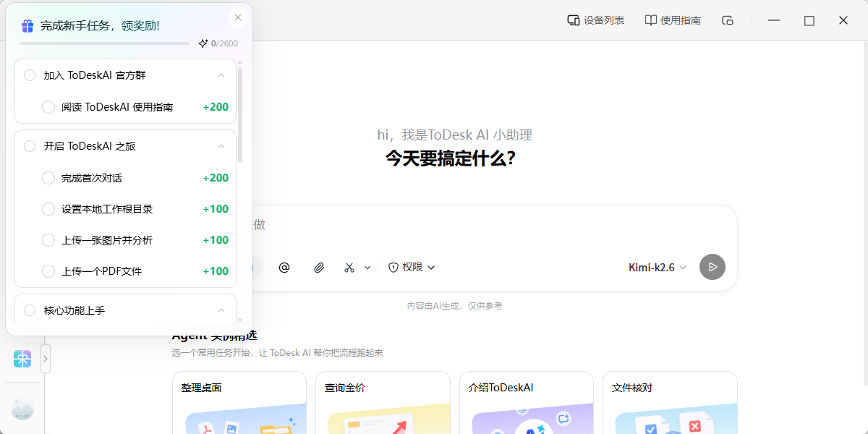Click the 完成首次对话 task text
The height and width of the screenshot is (434, 868).
[92, 178]
